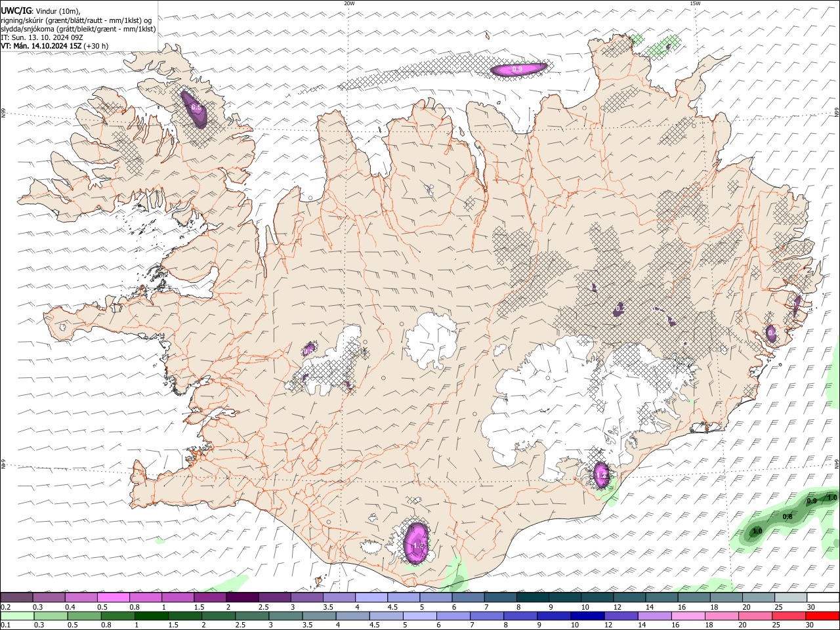
Task: Select the dark teal swatch starting at 9, upper scale
Action: (x=565, y=597)
